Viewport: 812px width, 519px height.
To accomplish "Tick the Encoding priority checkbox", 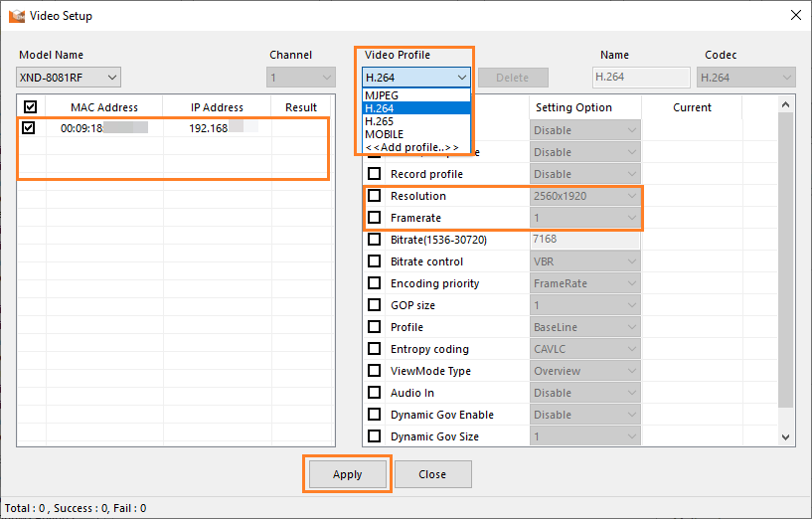I will (x=374, y=282).
